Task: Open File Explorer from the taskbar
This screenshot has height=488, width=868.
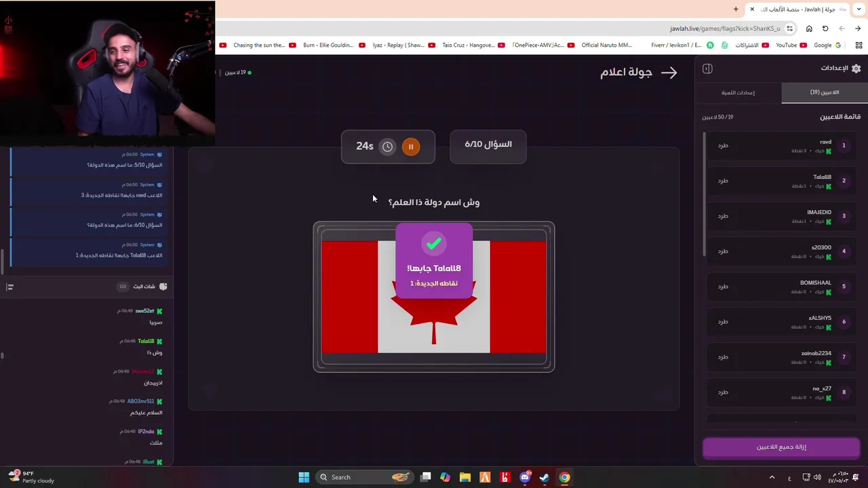Action: pos(465,477)
